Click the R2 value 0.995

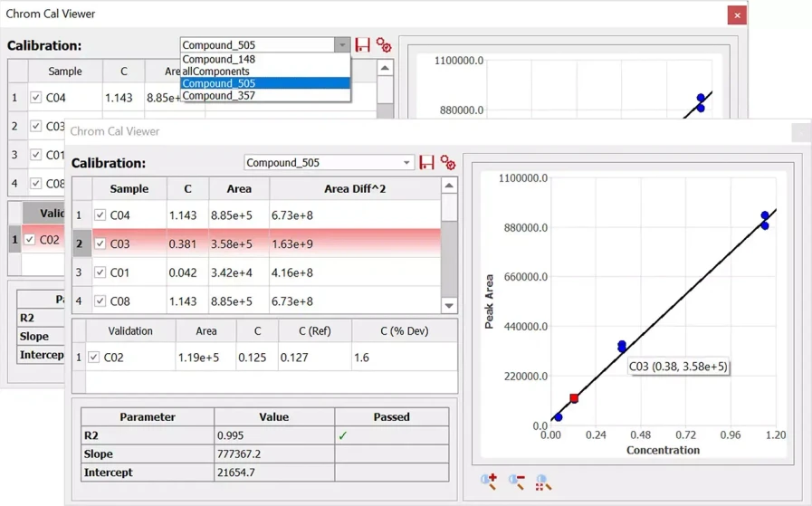(x=274, y=435)
